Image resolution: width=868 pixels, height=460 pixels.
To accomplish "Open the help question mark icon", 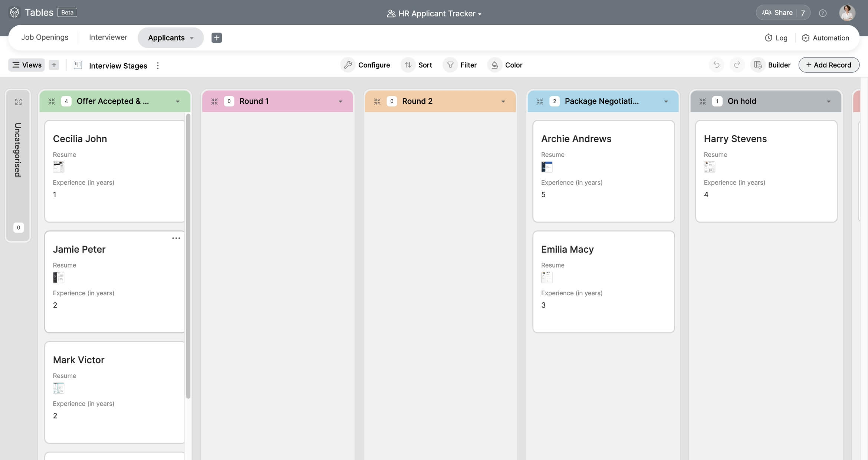I will click(x=823, y=13).
